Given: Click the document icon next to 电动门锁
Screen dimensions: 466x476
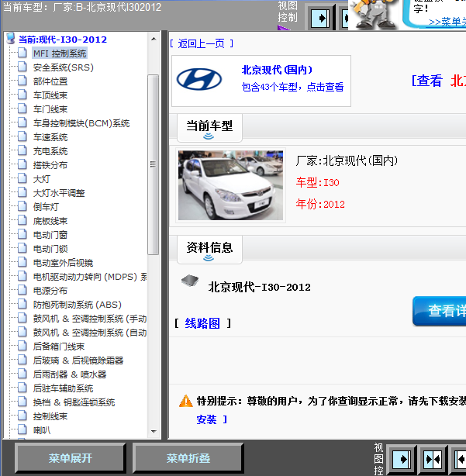Looking at the screenshot, I should point(22,248).
